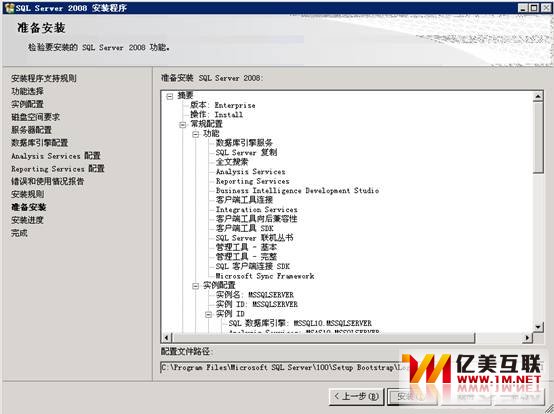
Task: Click the horizontal scrollbar thumb
Action: 324,338
